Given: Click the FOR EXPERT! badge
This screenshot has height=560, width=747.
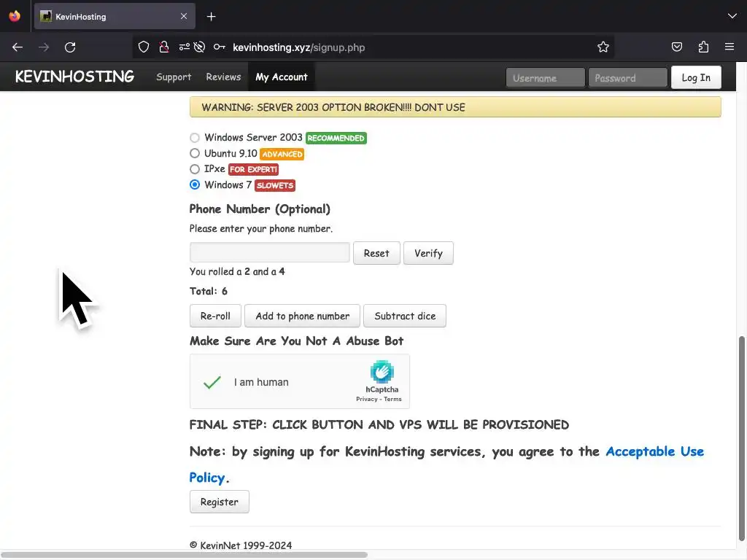Looking at the screenshot, I should 253,169.
